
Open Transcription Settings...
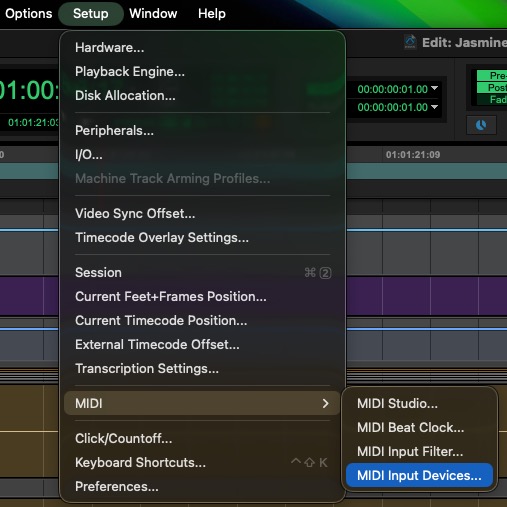tap(202, 369)
